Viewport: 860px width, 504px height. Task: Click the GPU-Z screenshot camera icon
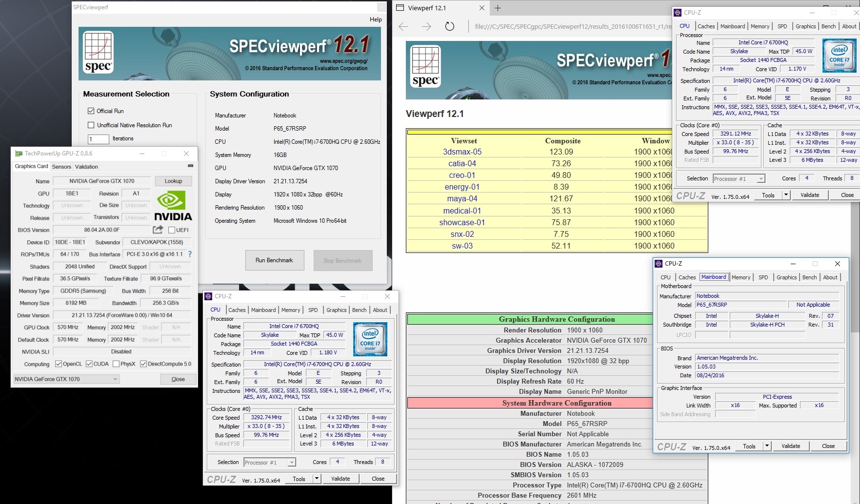pyautogui.click(x=190, y=166)
